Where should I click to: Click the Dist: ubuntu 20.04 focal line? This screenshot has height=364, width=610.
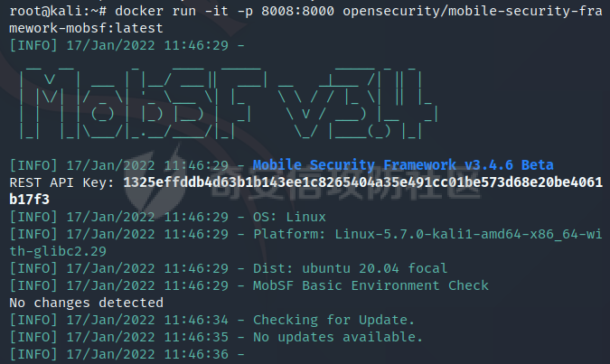[229, 268]
